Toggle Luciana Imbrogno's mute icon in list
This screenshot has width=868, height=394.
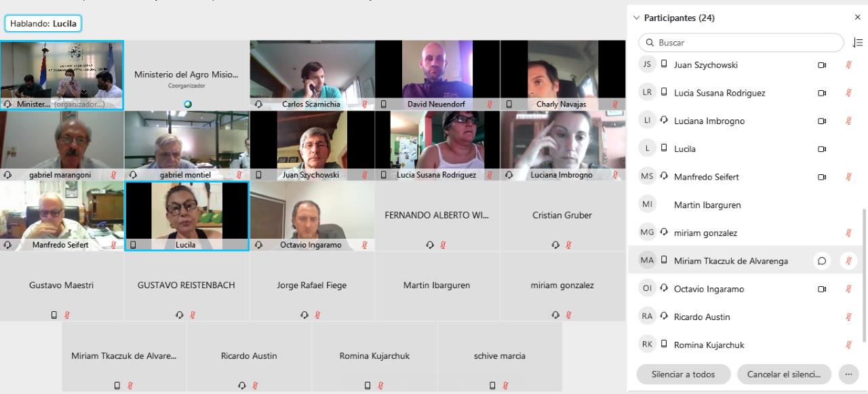click(848, 121)
